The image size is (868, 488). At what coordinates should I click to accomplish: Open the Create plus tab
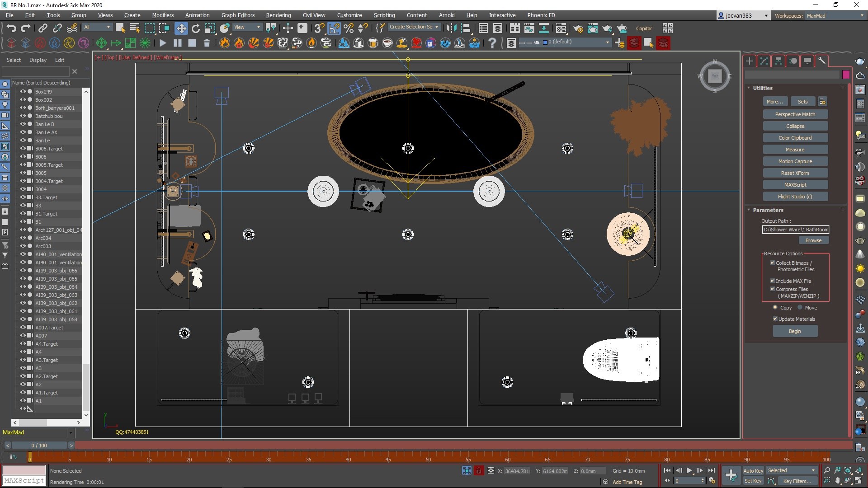pos(750,61)
